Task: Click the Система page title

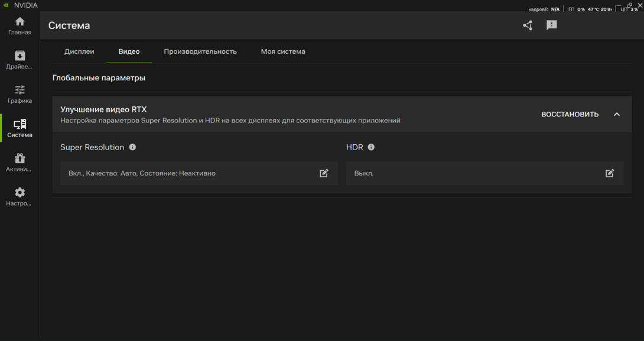Action: pos(69,25)
